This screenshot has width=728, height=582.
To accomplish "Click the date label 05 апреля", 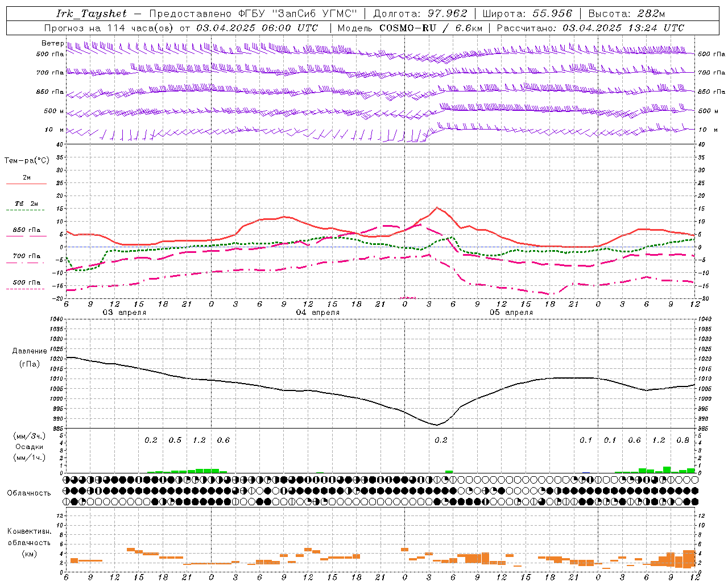I will (x=511, y=313).
